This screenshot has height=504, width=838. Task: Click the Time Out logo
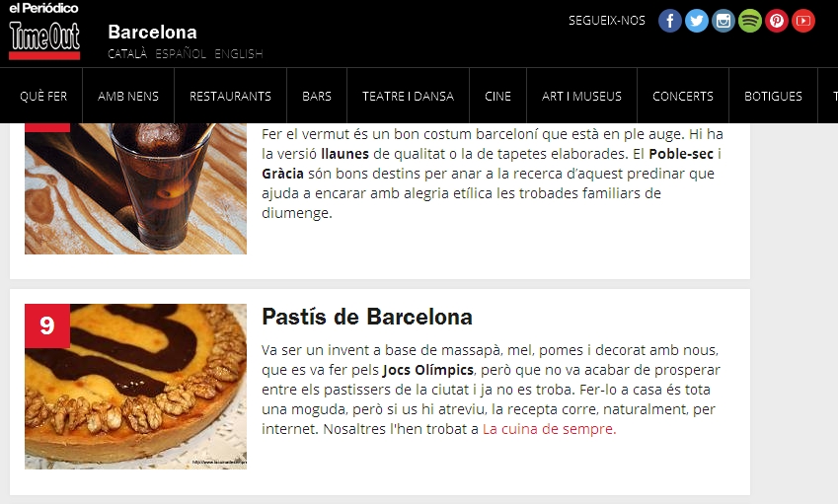tap(44, 40)
